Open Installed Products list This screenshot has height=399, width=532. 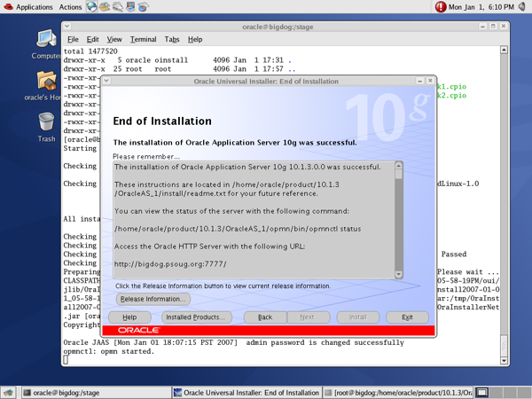[197, 317]
